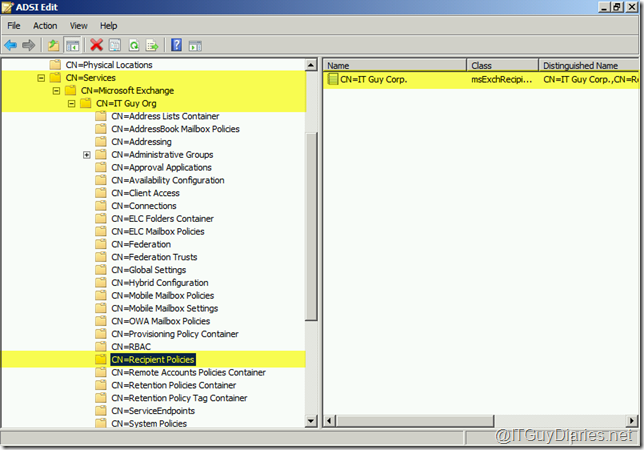This screenshot has height=450, width=644.
Task: Go up one level with folder icon
Action: pyautogui.click(x=53, y=45)
